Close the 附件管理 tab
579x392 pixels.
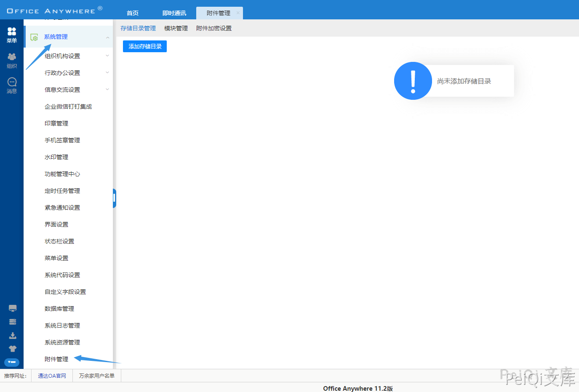[238, 13]
